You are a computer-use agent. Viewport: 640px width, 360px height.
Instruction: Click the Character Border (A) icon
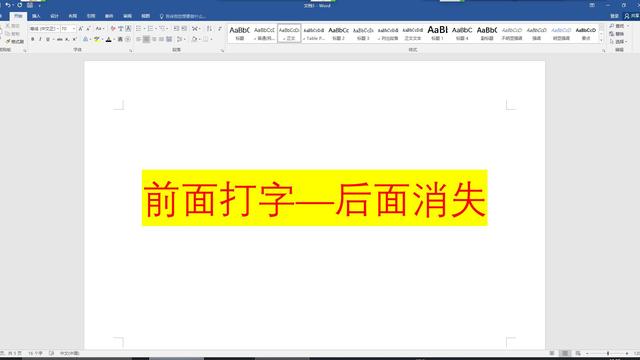tap(128, 29)
